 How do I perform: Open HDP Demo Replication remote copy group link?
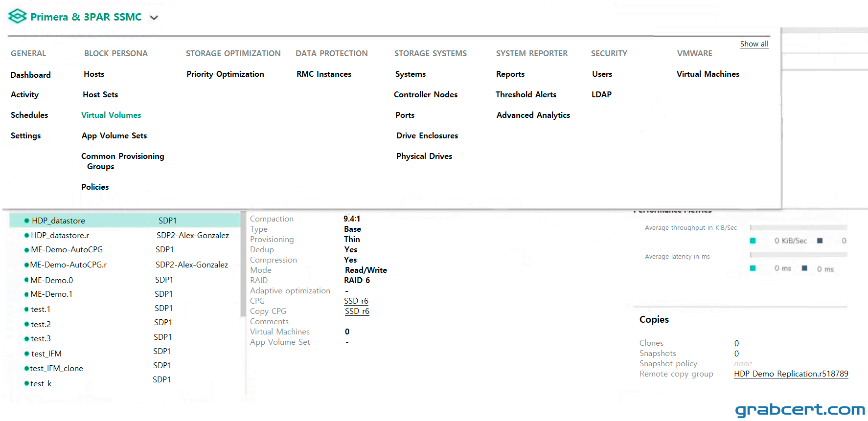tap(791, 374)
